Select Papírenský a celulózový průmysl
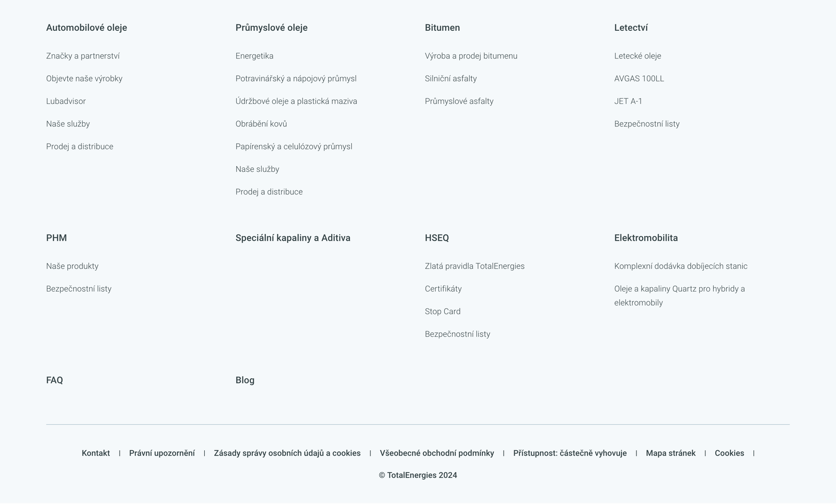This screenshot has width=836, height=504. pos(294,146)
